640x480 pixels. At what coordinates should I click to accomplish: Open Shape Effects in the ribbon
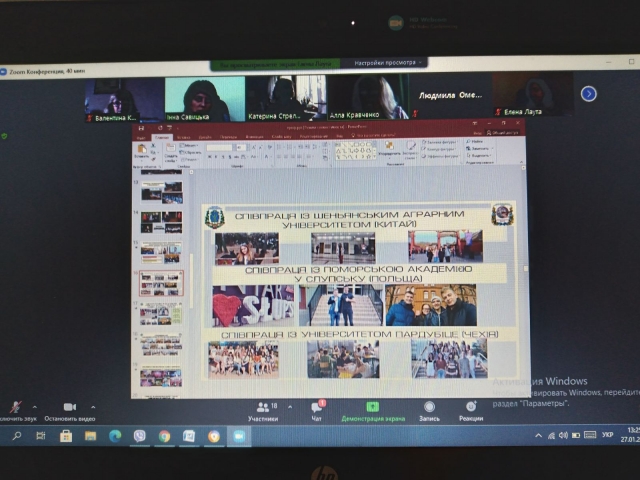(440, 156)
